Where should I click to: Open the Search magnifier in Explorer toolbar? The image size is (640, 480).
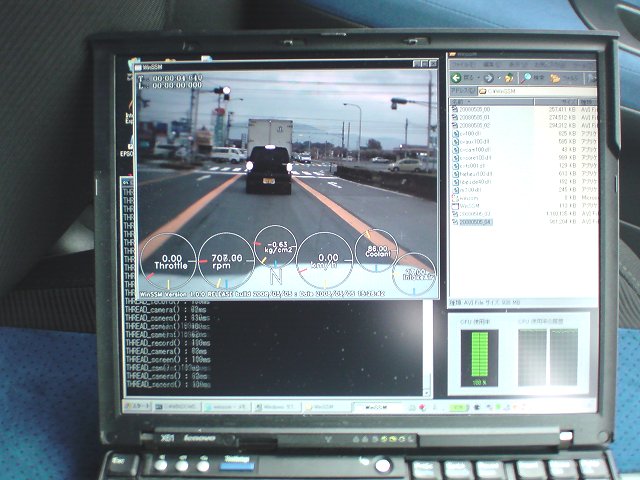(529, 77)
